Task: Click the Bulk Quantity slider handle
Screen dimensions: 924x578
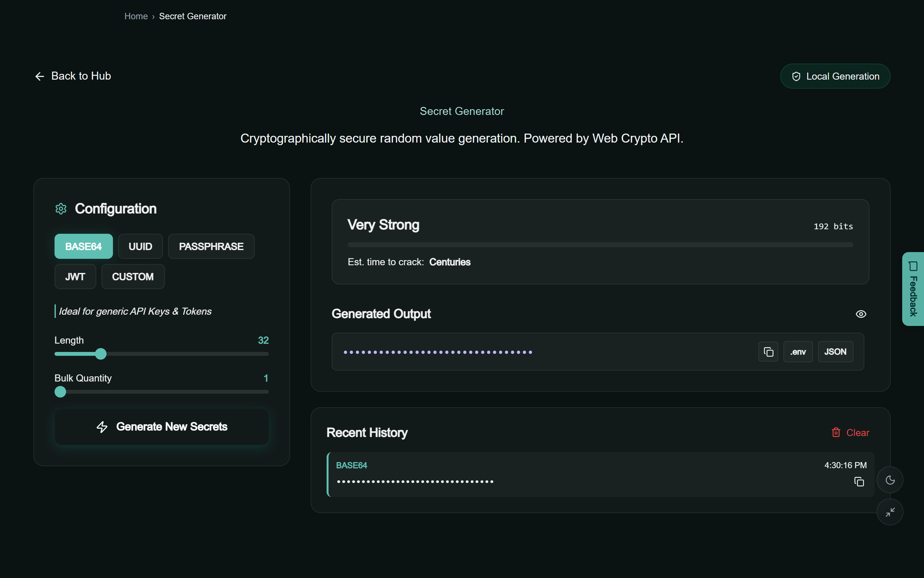Action: (60, 391)
